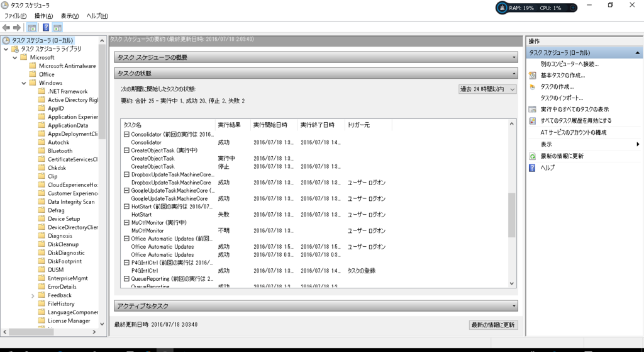644x352 pixels.
Task: Click the Back arrow toolbar icon
Action: point(6,28)
